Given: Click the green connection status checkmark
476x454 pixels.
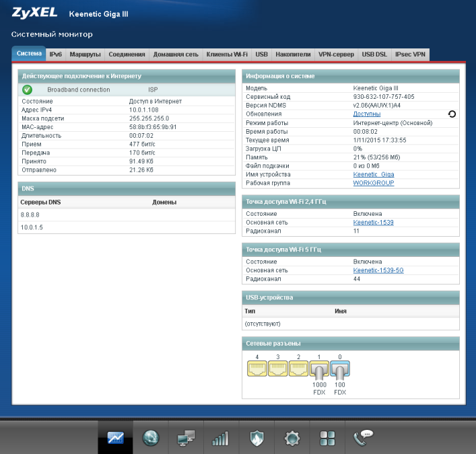Looking at the screenshot, I should [28, 89].
